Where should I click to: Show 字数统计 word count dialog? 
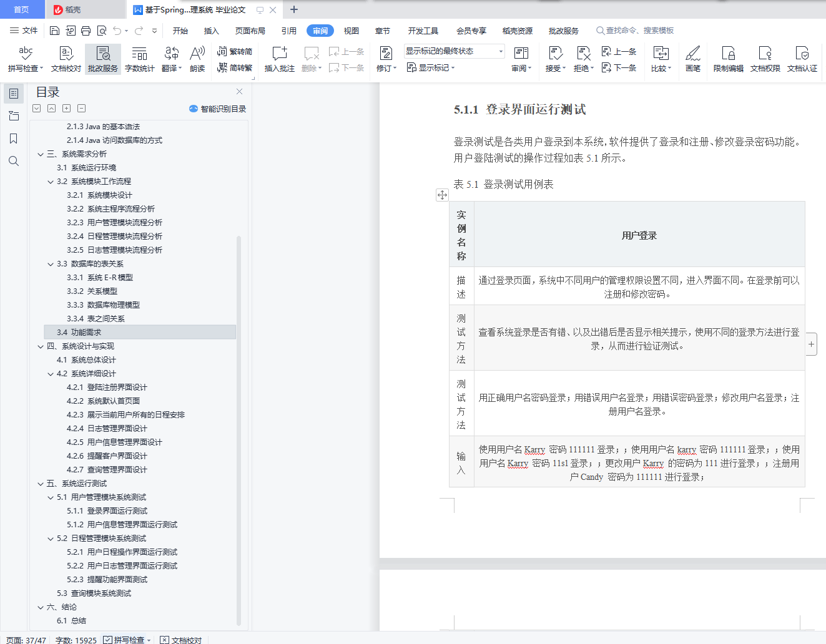[x=140, y=59]
